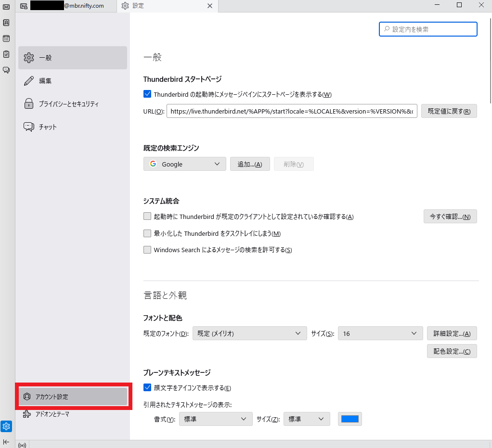The width and height of the screenshot is (492, 448).
Task: Open the Mail space icon
Action: [x=6, y=7]
